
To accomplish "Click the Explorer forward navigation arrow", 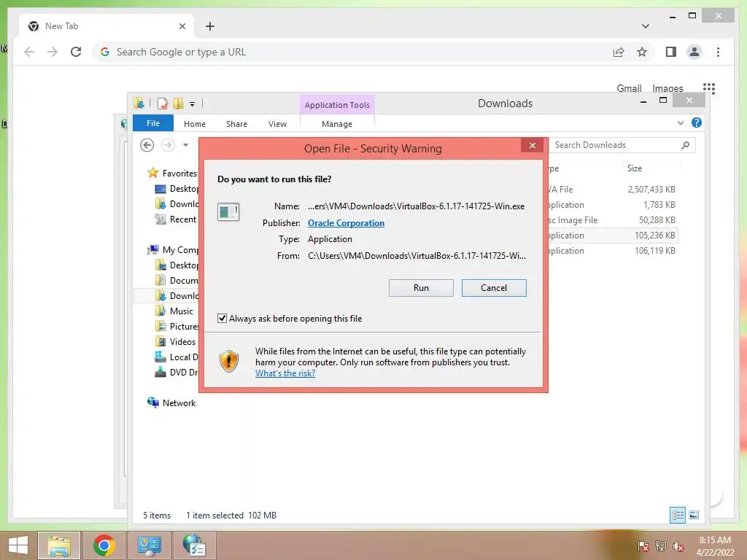I will click(168, 145).
